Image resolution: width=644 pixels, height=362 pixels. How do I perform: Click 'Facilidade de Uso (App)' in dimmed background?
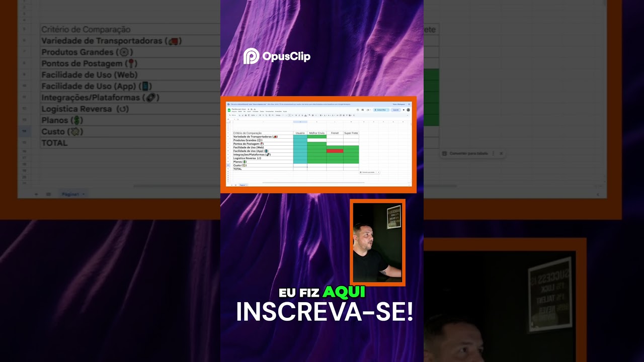pyautogui.click(x=97, y=86)
